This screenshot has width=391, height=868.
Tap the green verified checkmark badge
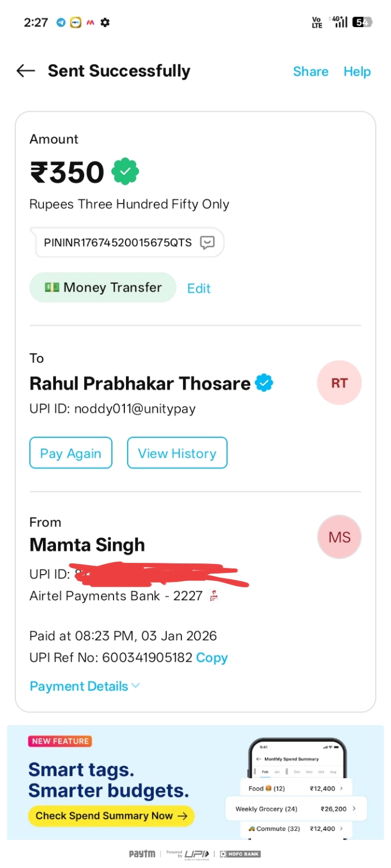[x=125, y=172]
